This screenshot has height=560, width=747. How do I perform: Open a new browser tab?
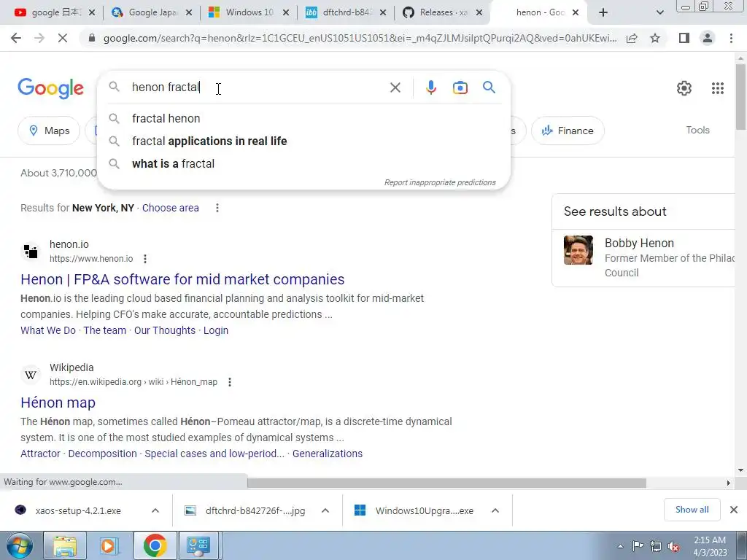click(x=603, y=13)
